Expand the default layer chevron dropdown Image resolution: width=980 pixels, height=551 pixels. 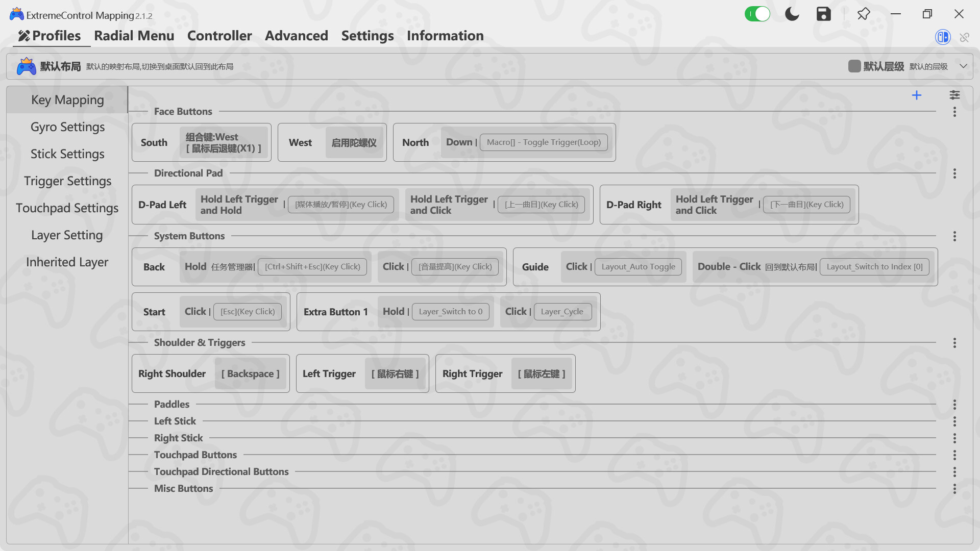[964, 66]
